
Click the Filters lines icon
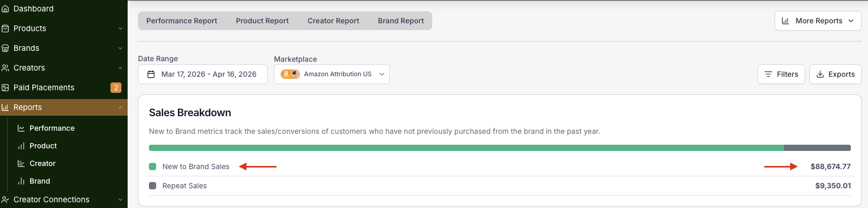click(x=768, y=74)
